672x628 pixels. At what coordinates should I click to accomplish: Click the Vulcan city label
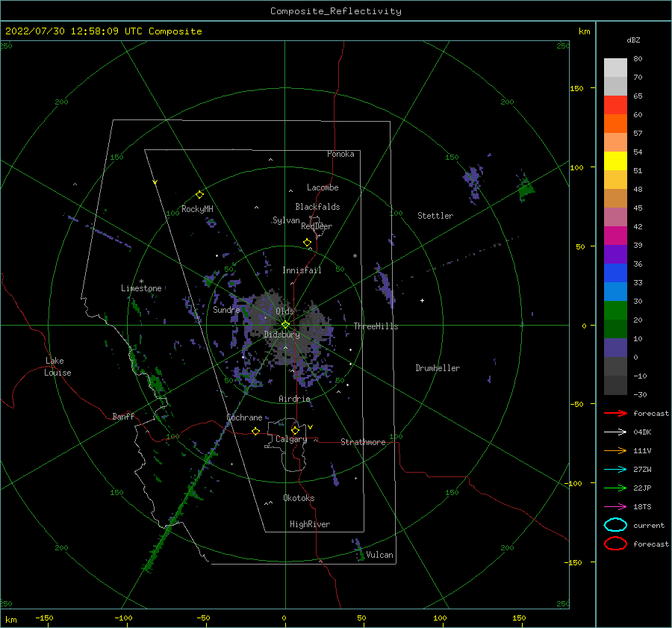(x=379, y=555)
